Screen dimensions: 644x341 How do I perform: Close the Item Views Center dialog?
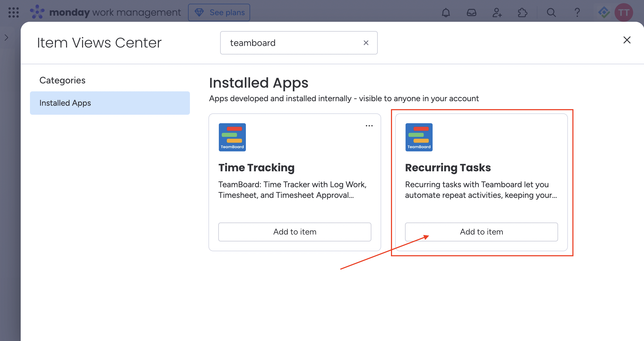pos(627,40)
